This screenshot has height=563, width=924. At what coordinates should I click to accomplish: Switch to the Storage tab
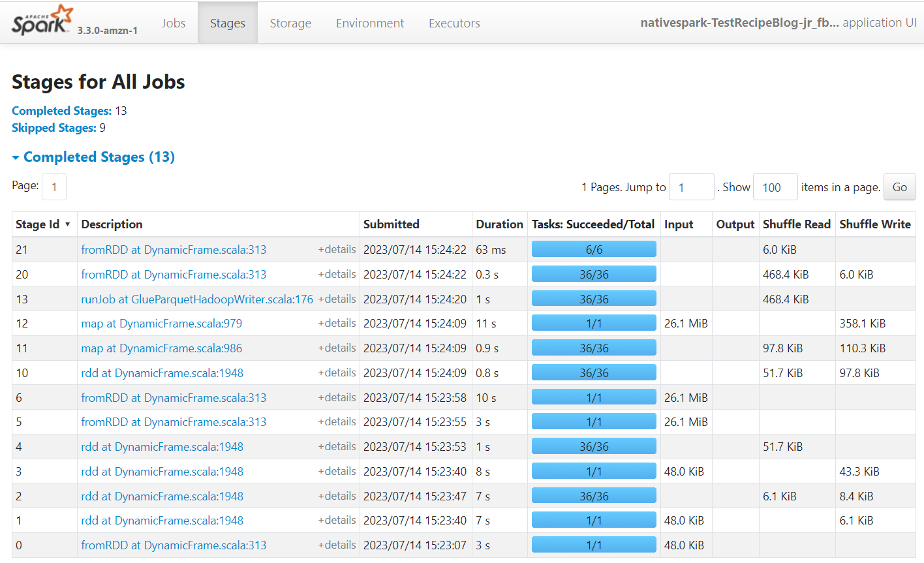tap(290, 23)
